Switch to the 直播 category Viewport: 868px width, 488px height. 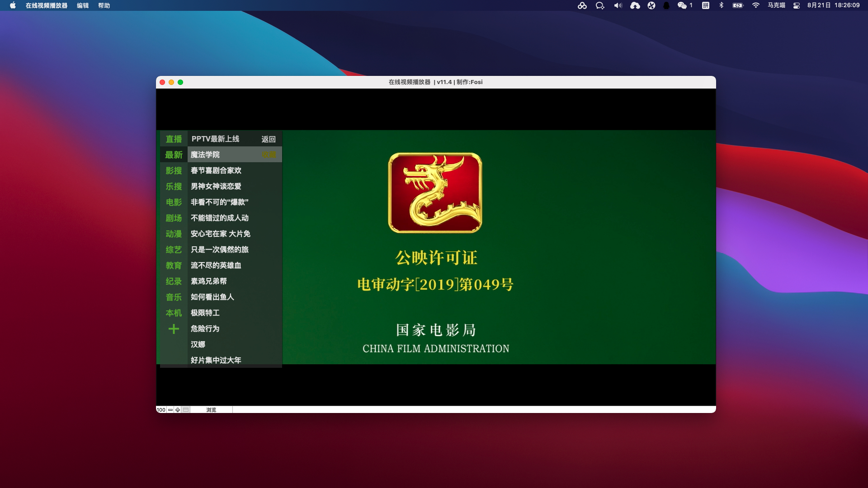[174, 139]
